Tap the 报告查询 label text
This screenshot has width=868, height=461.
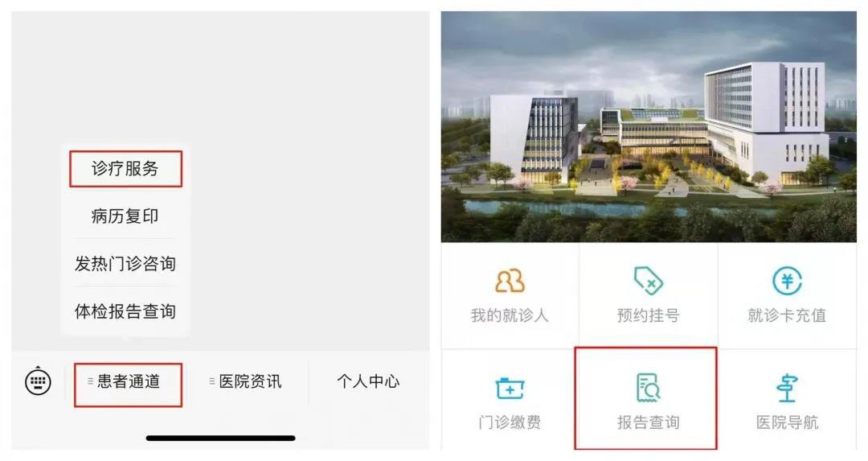[649, 422]
